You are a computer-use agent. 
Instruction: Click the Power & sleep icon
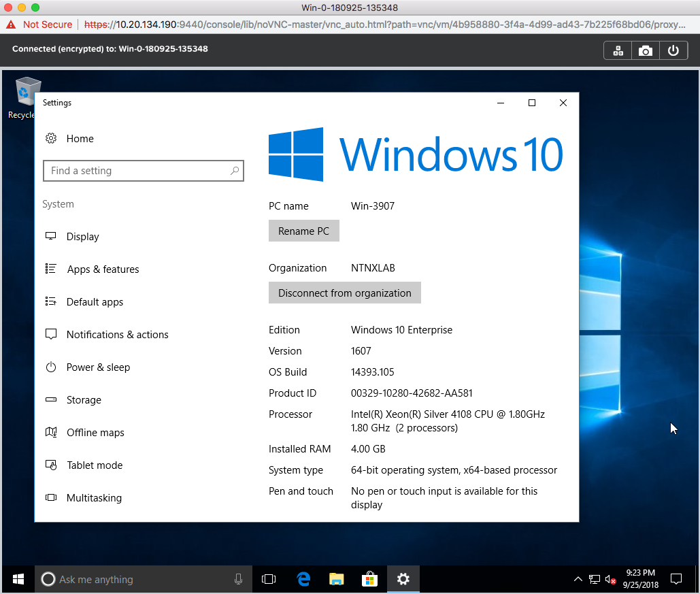(51, 367)
